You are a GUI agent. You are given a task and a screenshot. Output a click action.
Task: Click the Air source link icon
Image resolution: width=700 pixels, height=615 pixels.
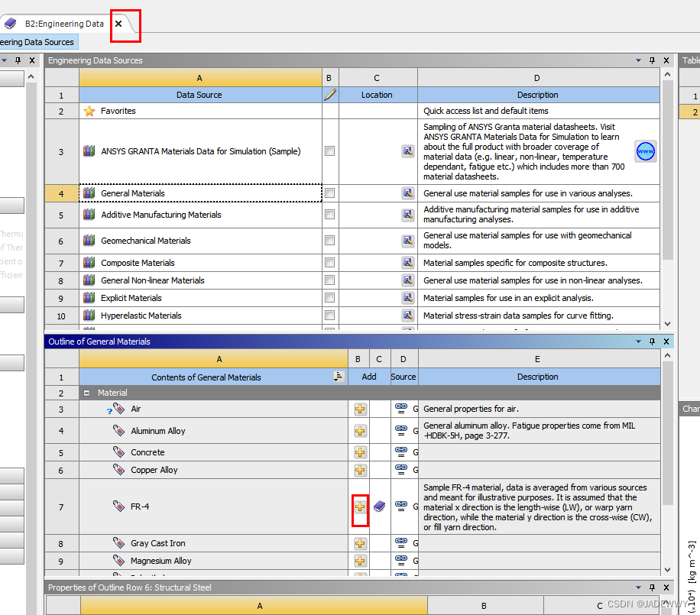tap(401, 408)
